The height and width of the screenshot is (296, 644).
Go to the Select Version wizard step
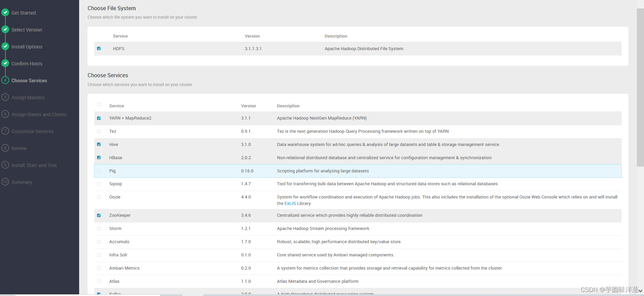pyautogui.click(x=27, y=30)
